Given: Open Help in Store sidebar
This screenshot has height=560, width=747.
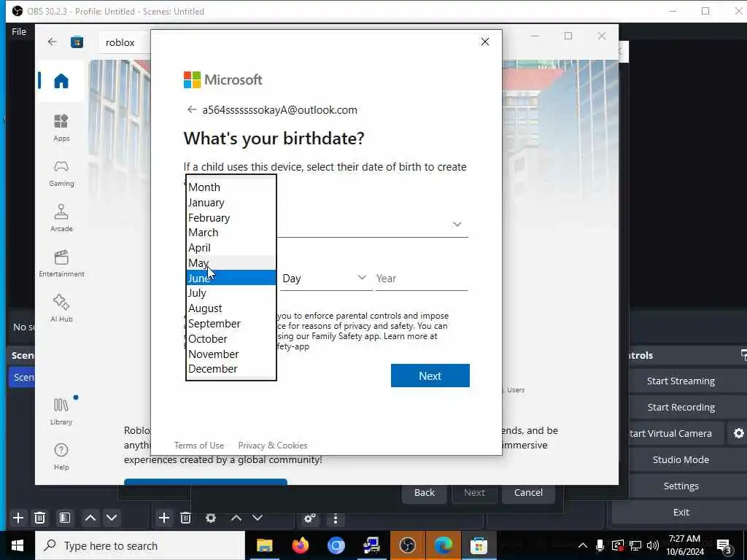Looking at the screenshot, I should pos(61,456).
